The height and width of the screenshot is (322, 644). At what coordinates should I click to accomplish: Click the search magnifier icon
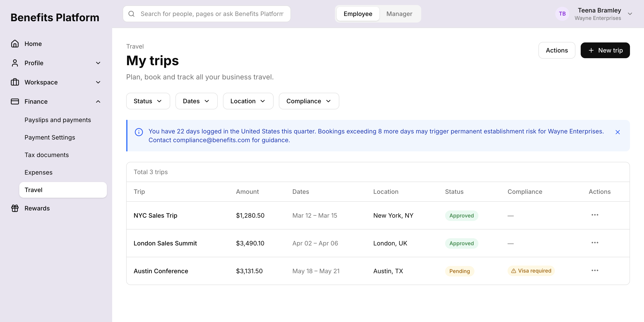(x=131, y=14)
